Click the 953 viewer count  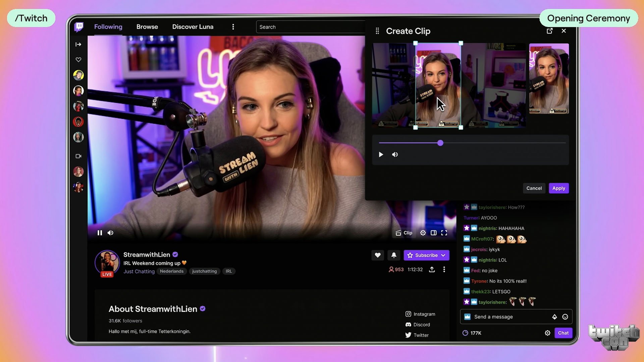396,269
